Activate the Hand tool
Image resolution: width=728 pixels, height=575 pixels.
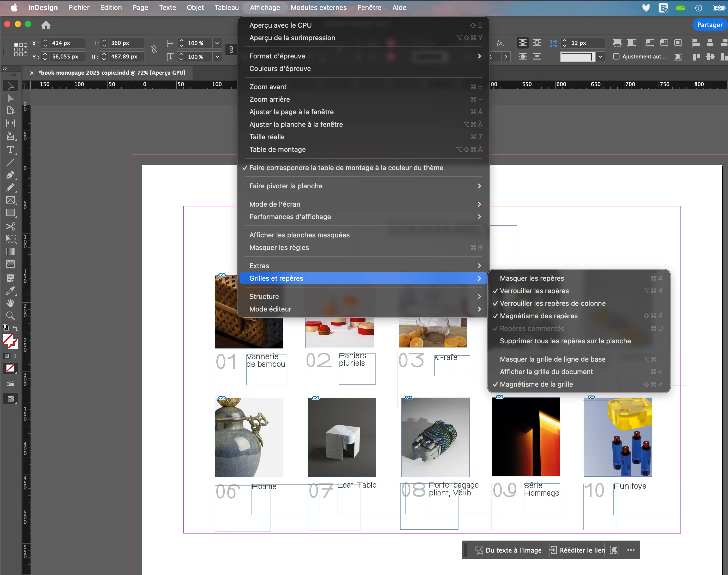click(10, 303)
